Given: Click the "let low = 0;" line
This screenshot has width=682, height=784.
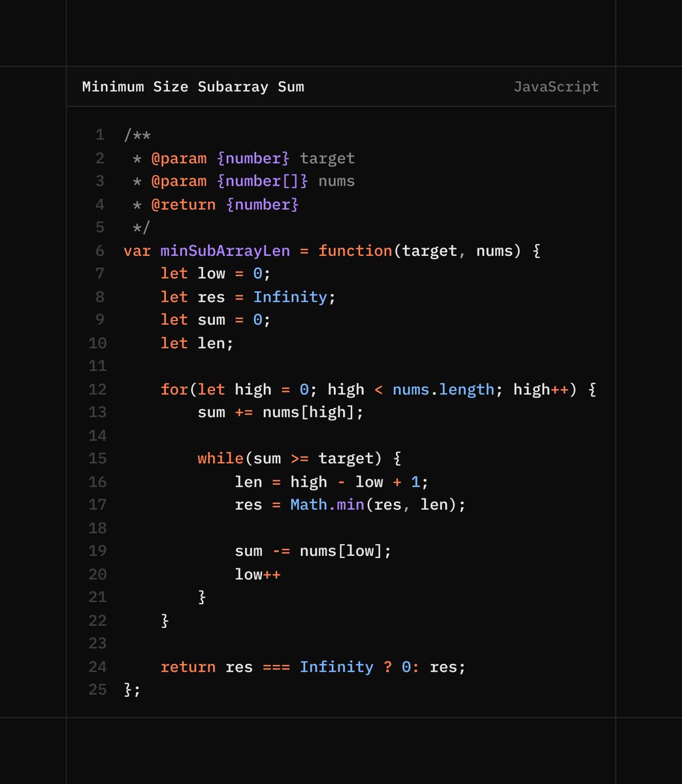Looking at the screenshot, I should 216,274.
